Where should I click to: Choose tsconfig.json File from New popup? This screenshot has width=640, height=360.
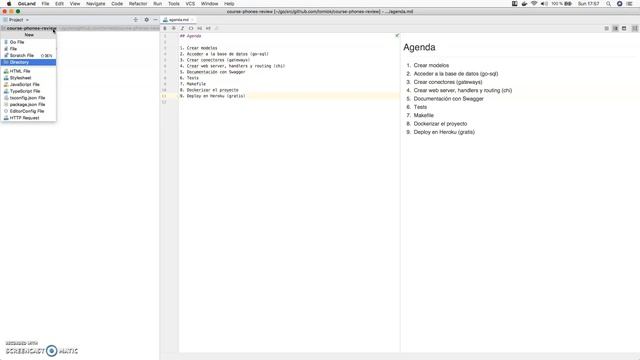pyautogui.click(x=29, y=98)
